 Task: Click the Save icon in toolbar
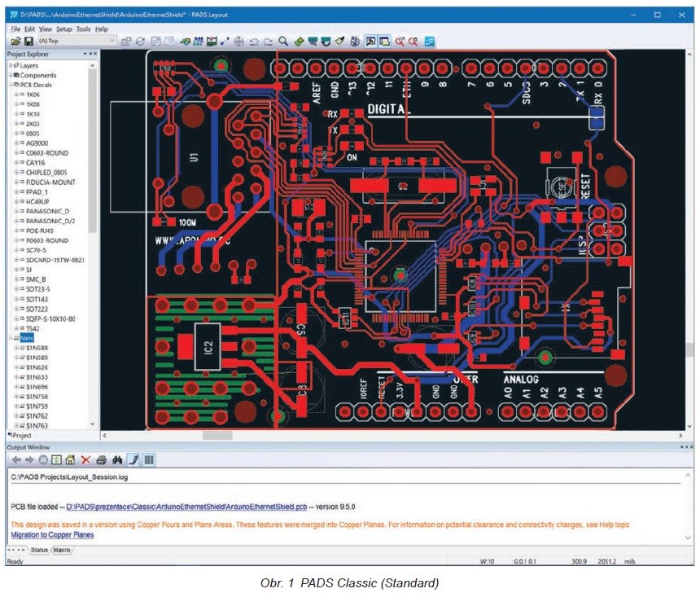28,41
